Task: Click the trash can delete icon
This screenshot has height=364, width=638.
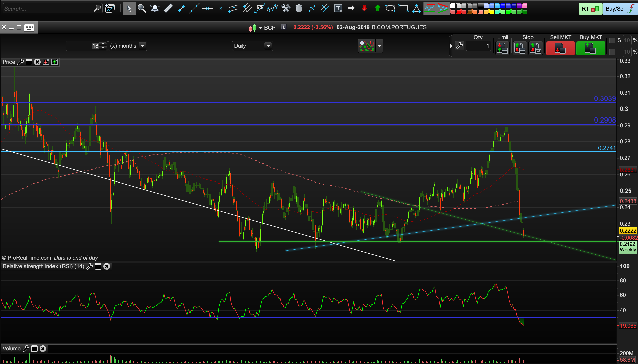Action: [299, 9]
